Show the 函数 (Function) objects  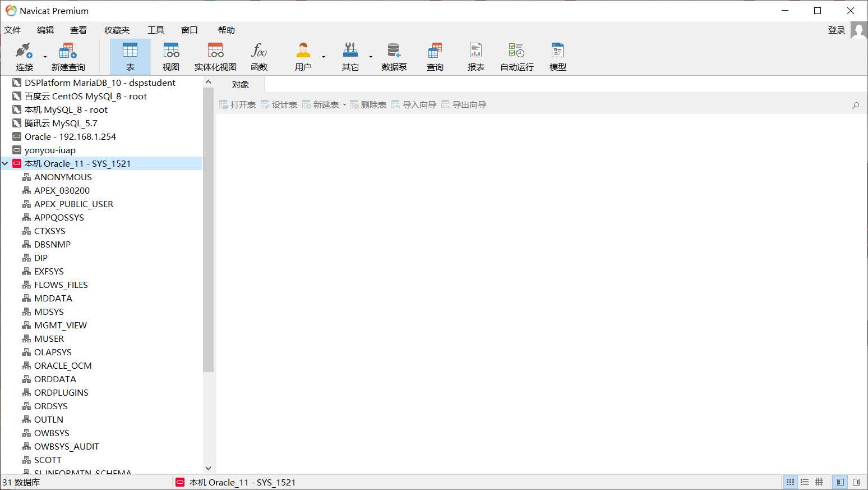click(x=259, y=57)
